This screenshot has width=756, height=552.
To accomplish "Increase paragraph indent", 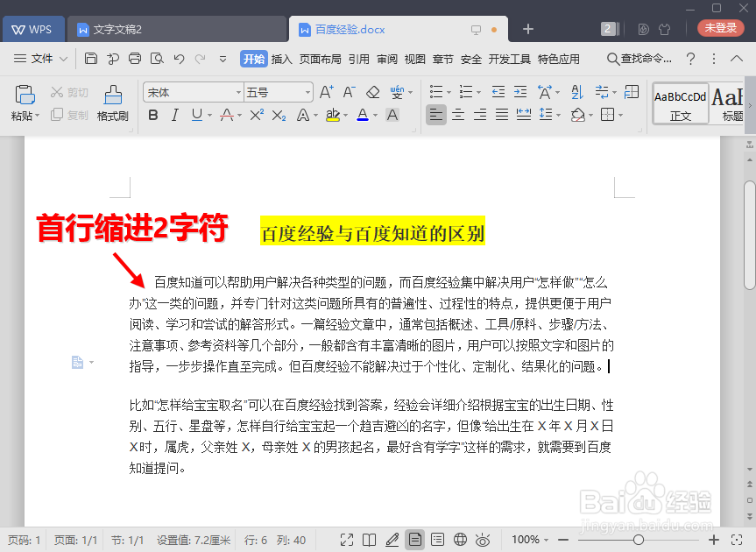I will point(520,92).
